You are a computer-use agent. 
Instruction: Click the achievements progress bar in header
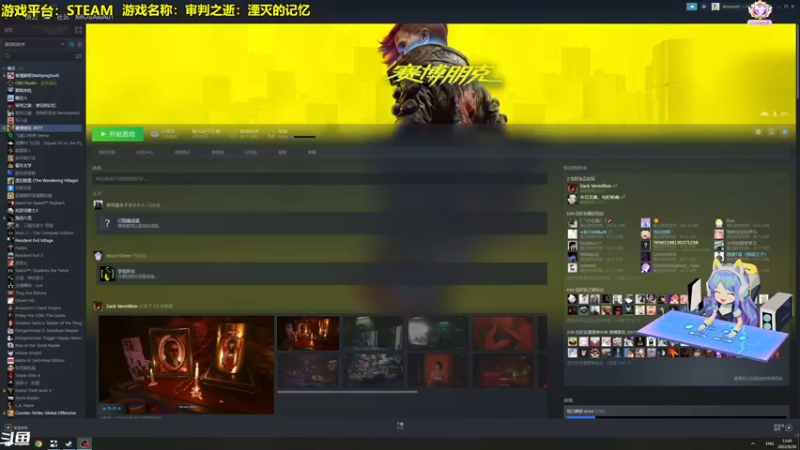[303, 137]
